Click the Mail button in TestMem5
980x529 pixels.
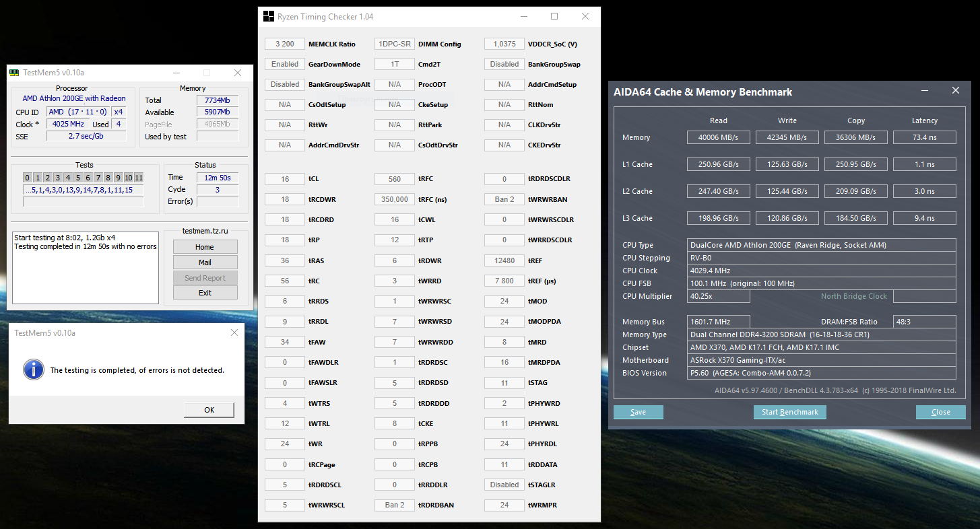tap(205, 262)
